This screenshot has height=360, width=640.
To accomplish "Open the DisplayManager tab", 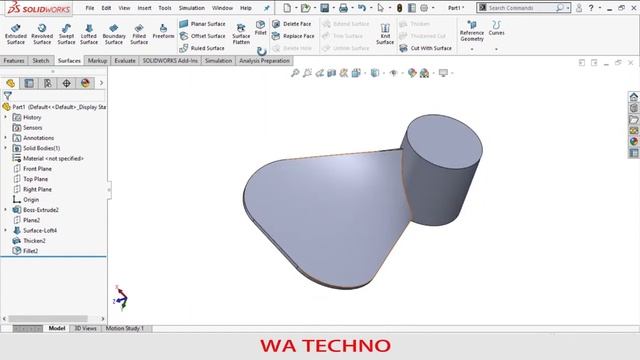I will (x=85, y=83).
